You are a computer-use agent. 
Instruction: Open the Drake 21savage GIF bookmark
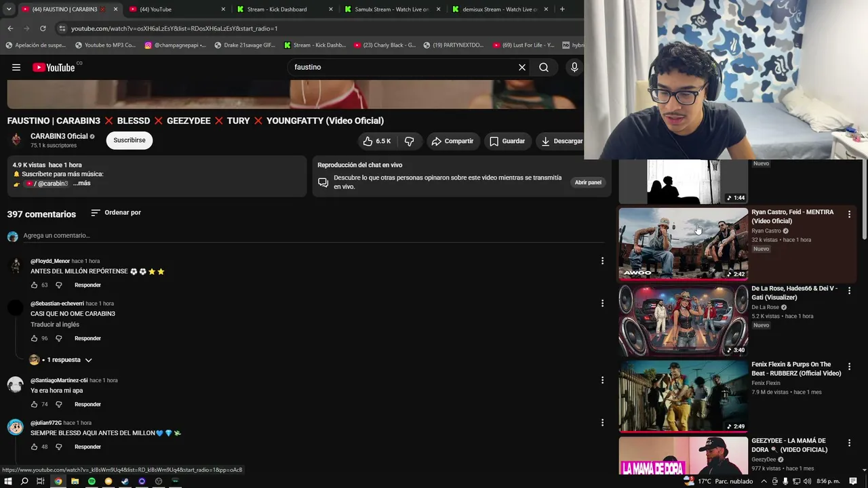tap(245, 45)
